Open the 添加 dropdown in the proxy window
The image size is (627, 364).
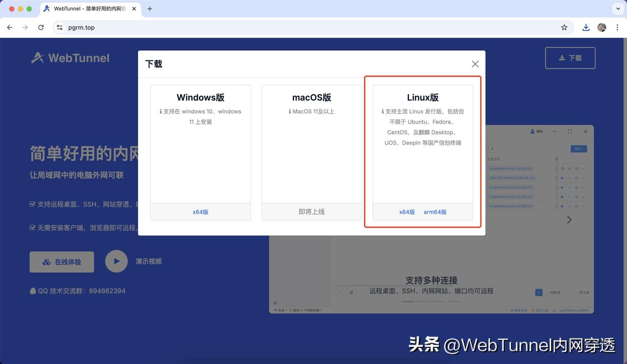click(579, 149)
